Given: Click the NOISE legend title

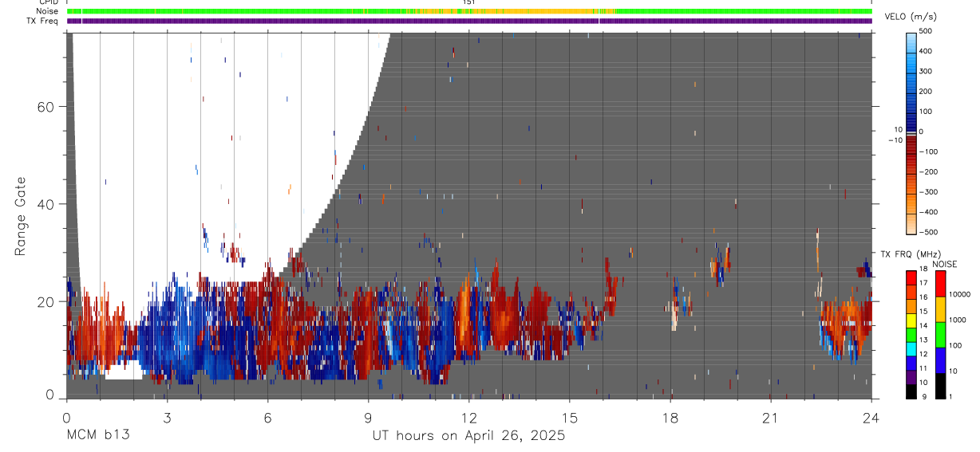Looking at the screenshot, I should pyautogui.click(x=944, y=264).
